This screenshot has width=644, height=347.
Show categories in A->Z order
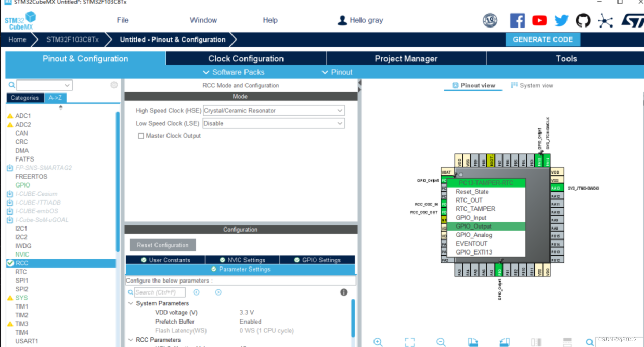pyautogui.click(x=55, y=98)
